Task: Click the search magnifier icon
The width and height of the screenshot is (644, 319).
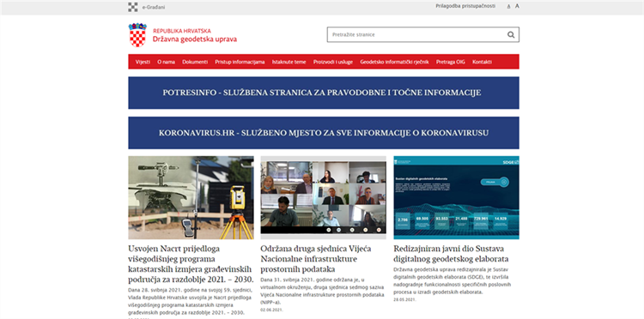Action: pos(511,35)
